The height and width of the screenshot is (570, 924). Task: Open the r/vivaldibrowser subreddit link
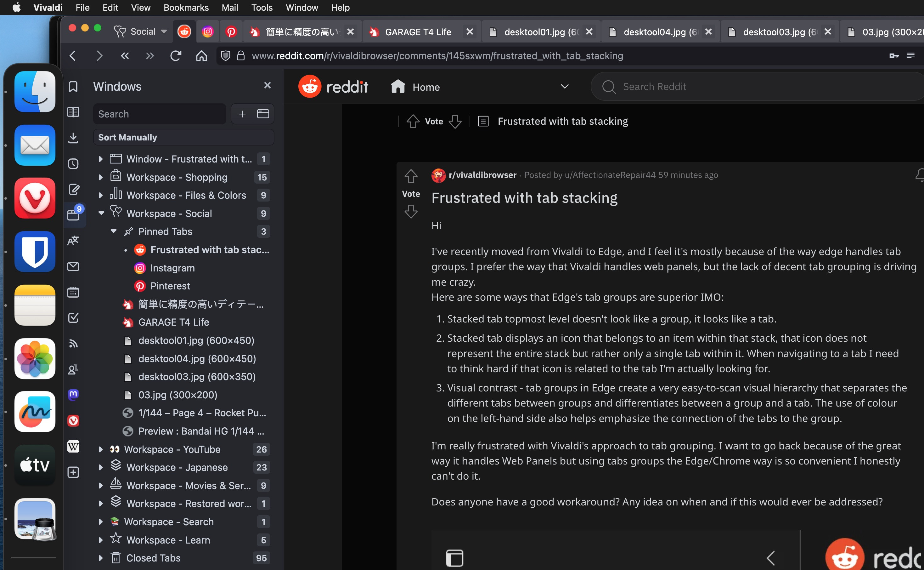482,175
